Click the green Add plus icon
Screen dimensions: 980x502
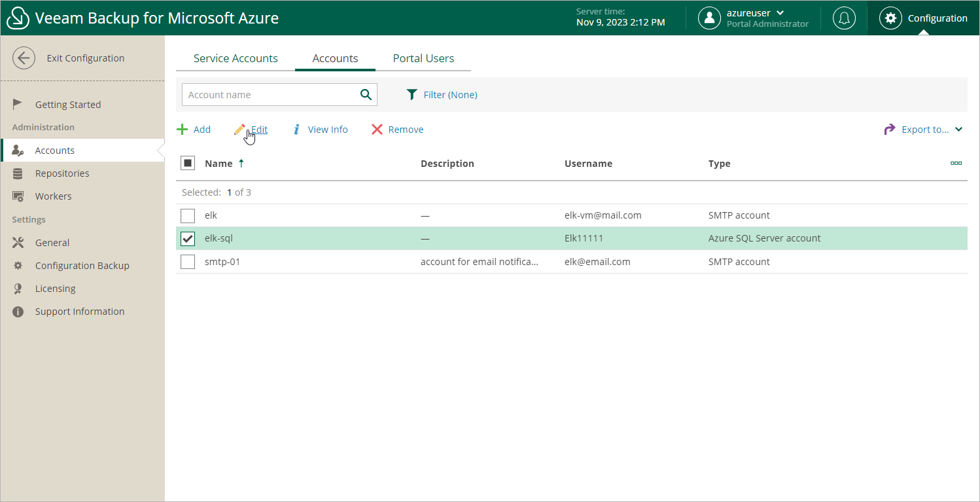[x=183, y=130]
